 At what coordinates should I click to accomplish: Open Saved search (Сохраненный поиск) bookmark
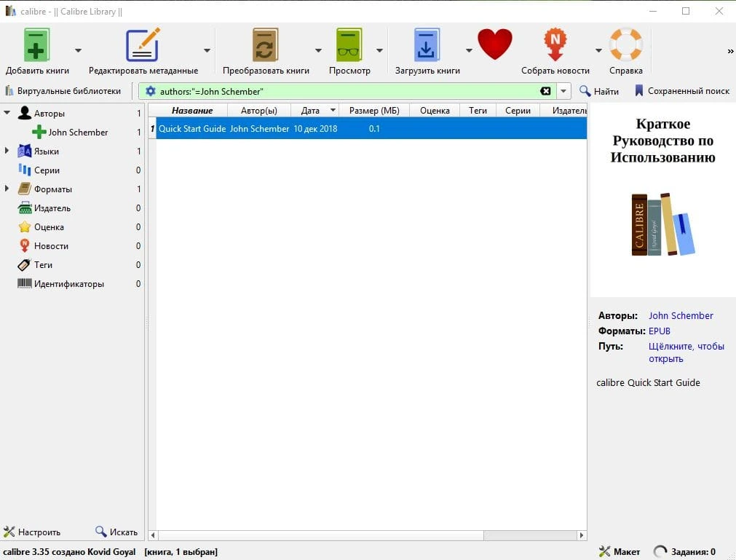(681, 91)
